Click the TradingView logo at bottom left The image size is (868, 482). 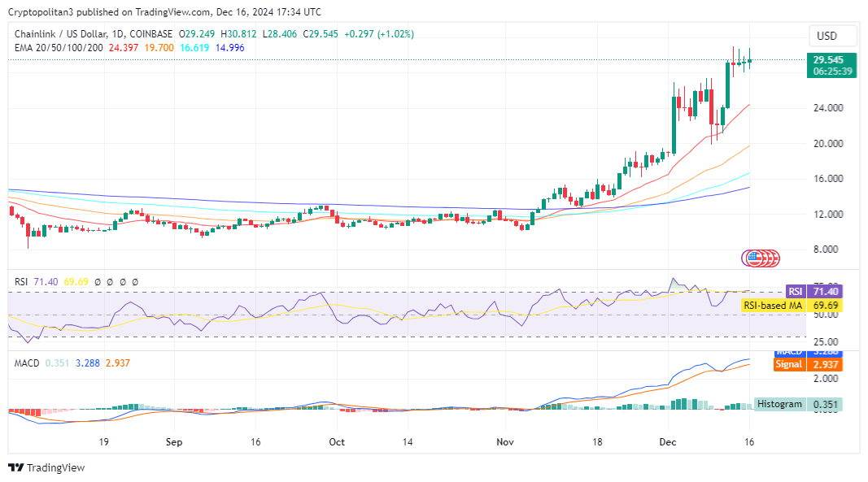[47, 467]
